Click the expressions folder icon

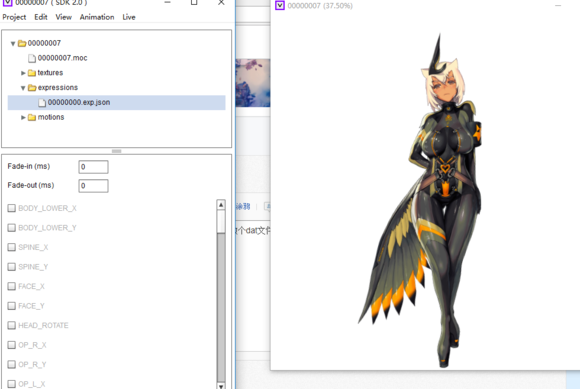coord(32,88)
